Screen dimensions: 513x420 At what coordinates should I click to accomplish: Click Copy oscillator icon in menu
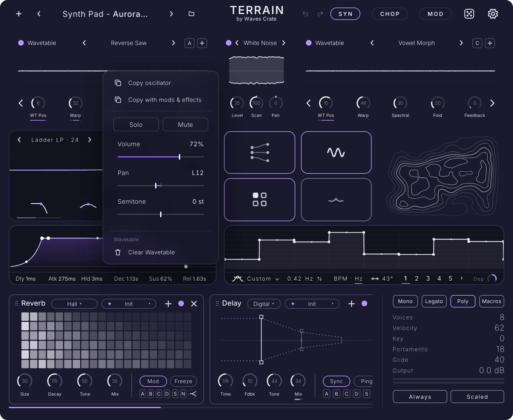tap(118, 83)
